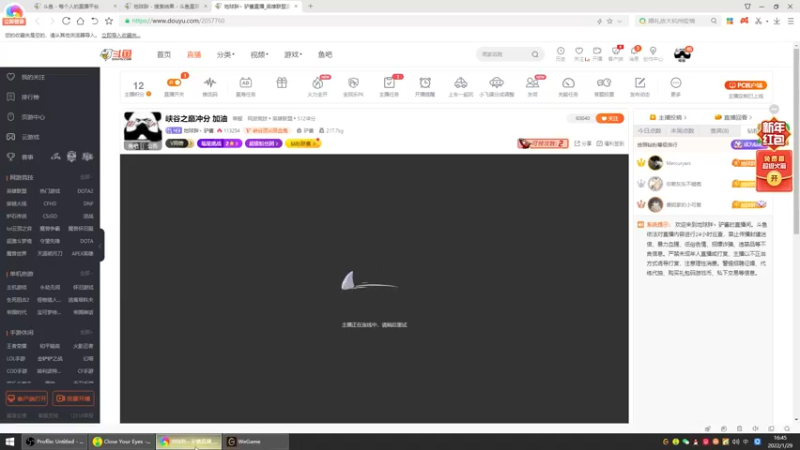800x450 pixels.
Task: Click the 我要开播 sidebar button
Action: pos(73,398)
